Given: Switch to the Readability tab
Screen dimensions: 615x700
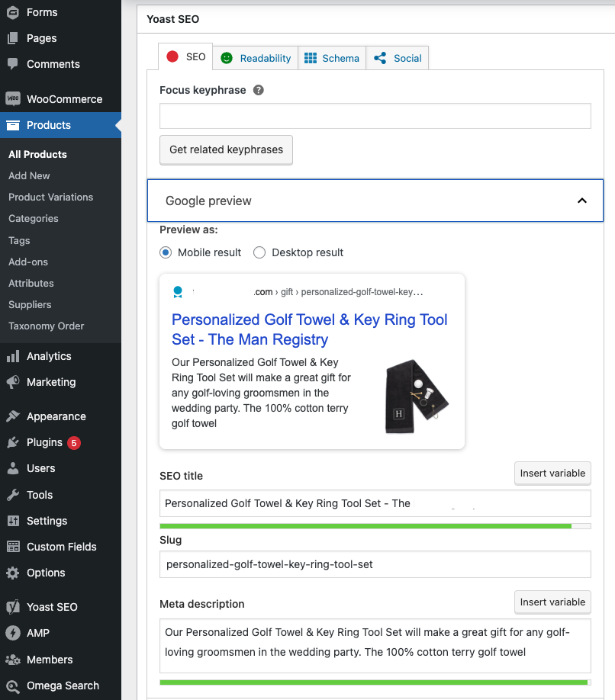Looking at the screenshot, I should point(256,58).
